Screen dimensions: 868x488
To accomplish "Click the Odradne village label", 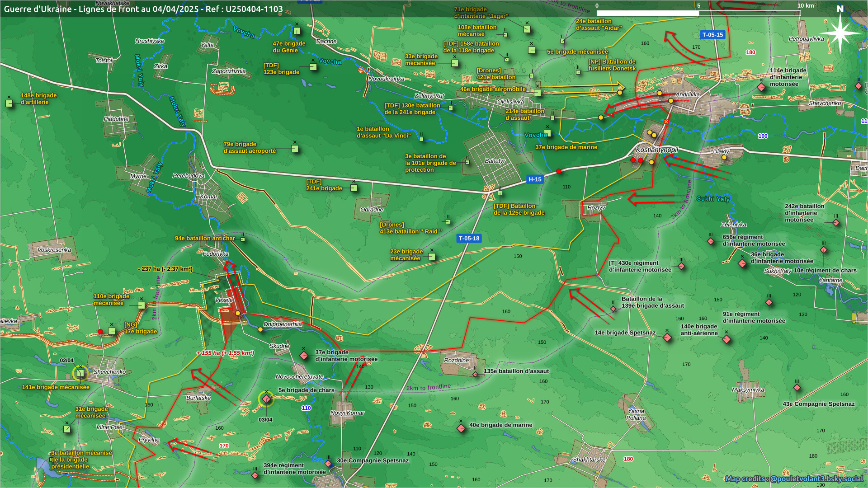I will (x=372, y=210).
